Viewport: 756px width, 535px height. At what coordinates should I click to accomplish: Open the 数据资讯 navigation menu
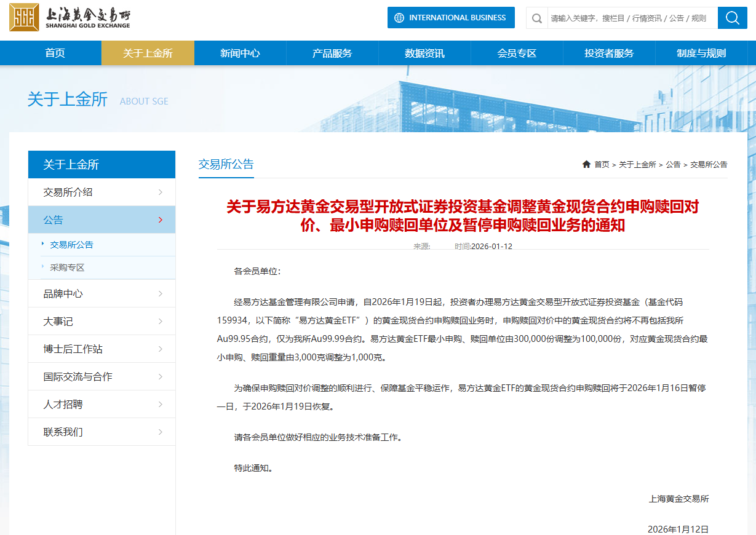pos(424,53)
